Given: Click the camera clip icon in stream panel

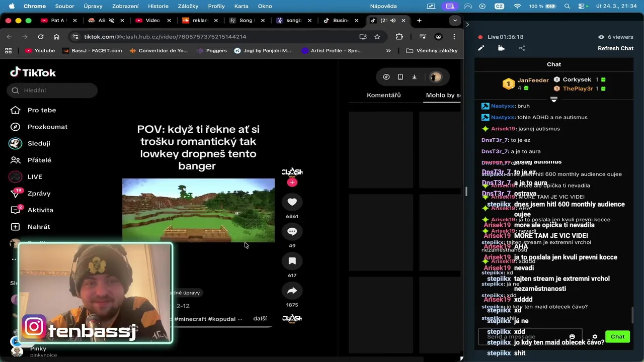Looking at the screenshot, I should click(x=501, y=48).
